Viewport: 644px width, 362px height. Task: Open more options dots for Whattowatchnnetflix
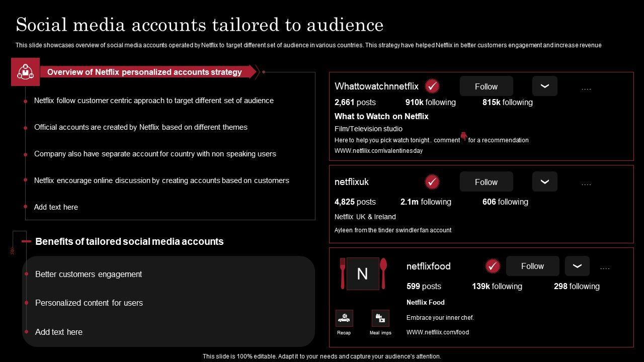coord(586,88)
